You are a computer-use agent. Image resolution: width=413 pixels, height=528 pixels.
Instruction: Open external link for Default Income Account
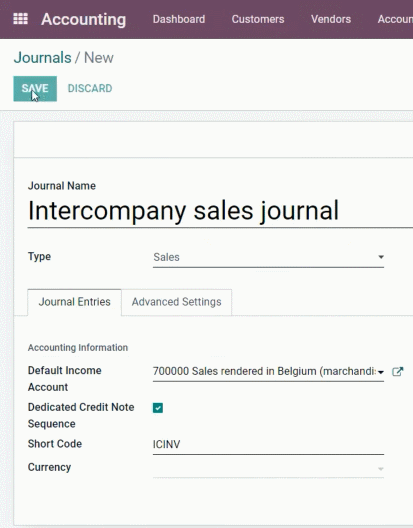tap(398, 371)
